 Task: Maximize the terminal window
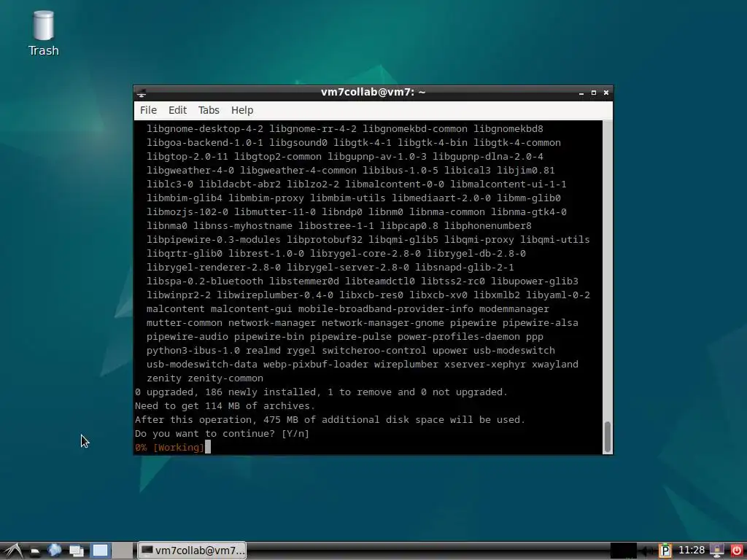[x=594, y=93]
